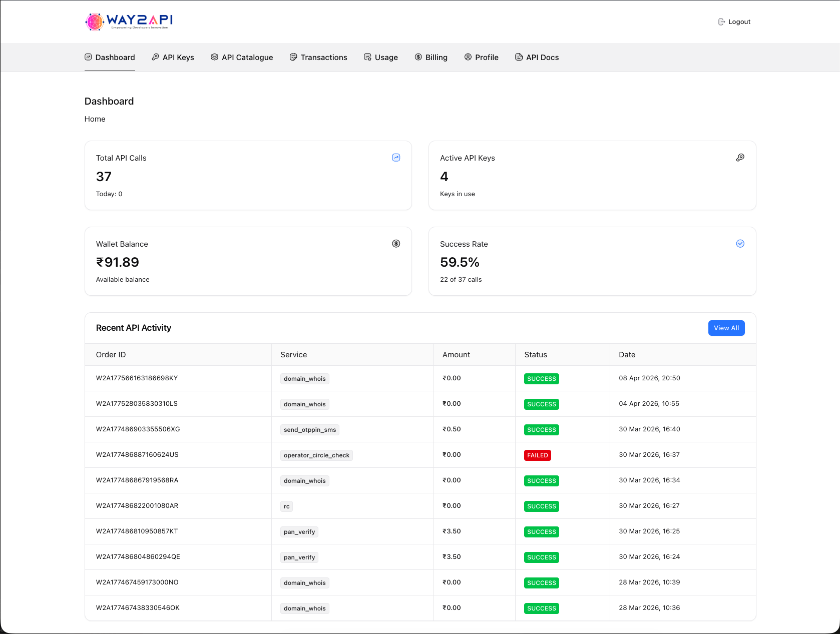Click the operator_circle_check service tag

point(316,455)
